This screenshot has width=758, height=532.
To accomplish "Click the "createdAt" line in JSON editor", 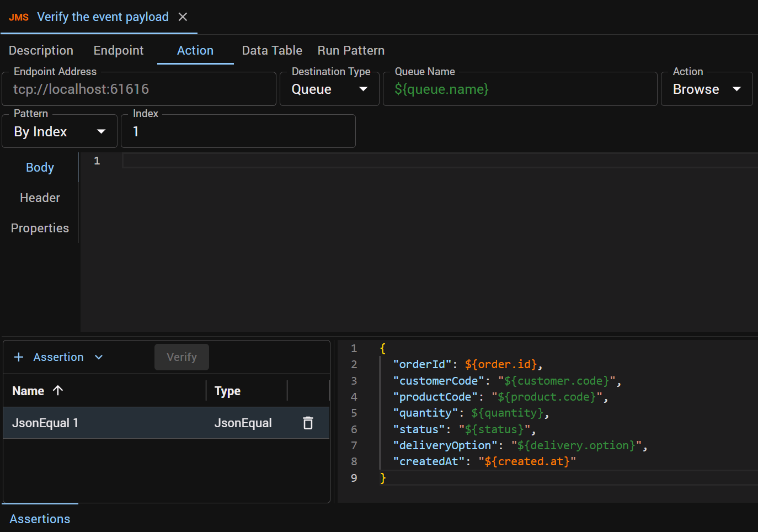I will click(x=484, y=461).
